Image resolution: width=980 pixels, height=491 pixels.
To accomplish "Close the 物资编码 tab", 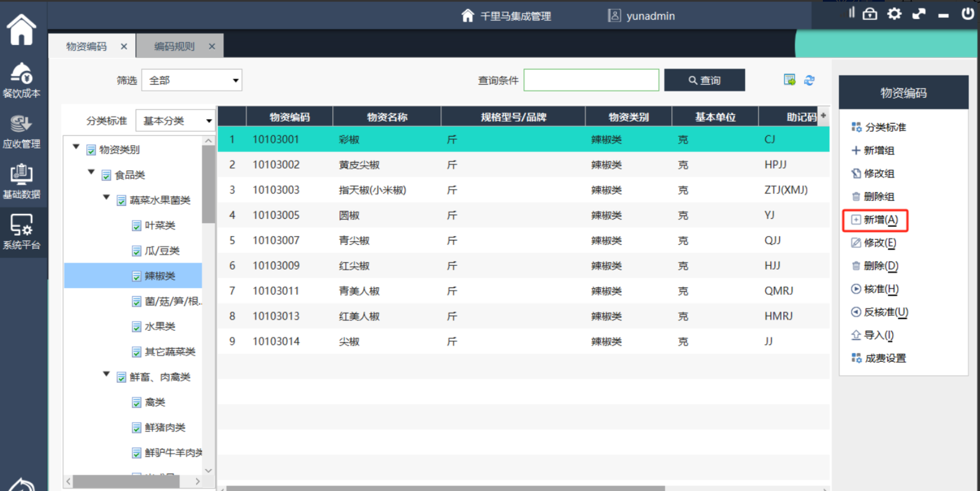I will point(124,46).
